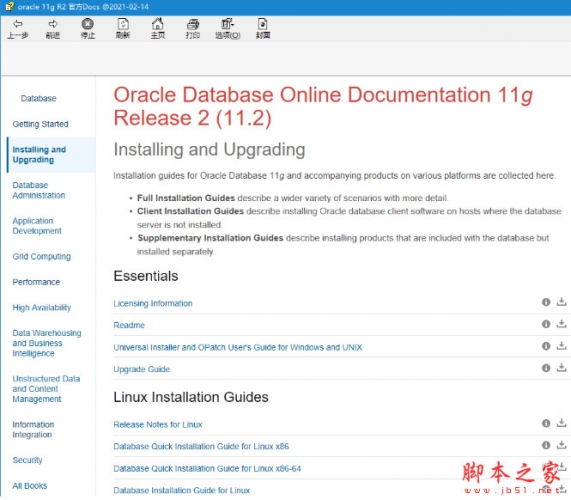Open Database in the sidebar
Screen dimensions: 571x500
tap(39, 98)
